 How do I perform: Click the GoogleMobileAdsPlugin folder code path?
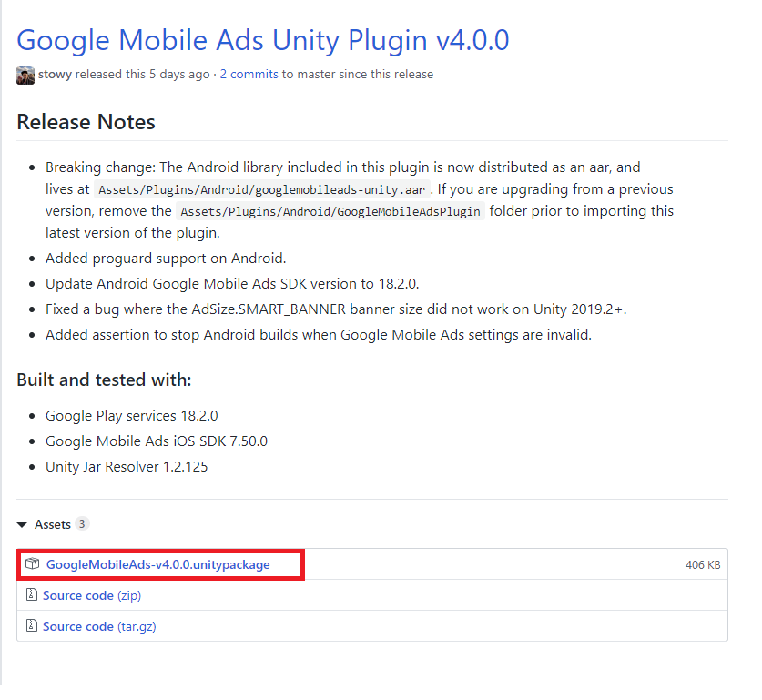(330, 211)
